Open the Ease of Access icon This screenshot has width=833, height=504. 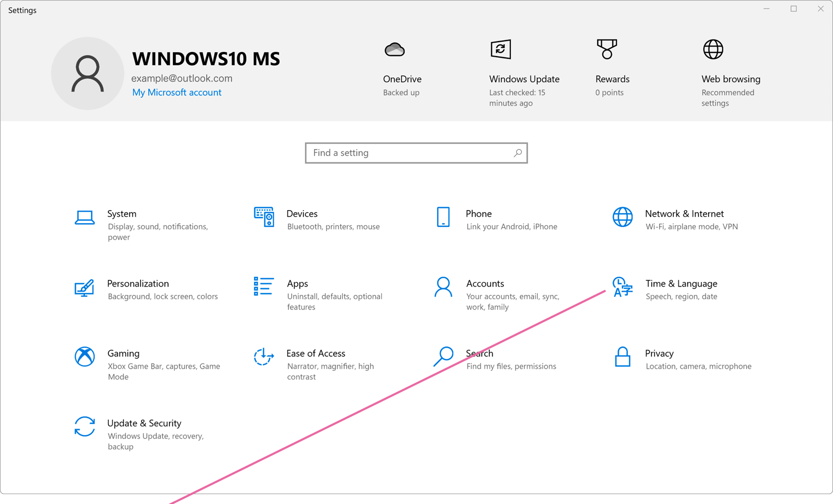264,357
